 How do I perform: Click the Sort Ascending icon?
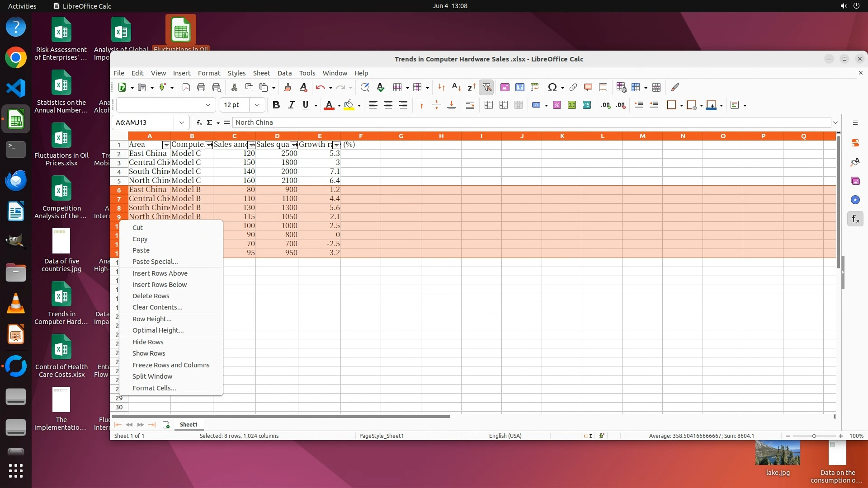point(456,88)
